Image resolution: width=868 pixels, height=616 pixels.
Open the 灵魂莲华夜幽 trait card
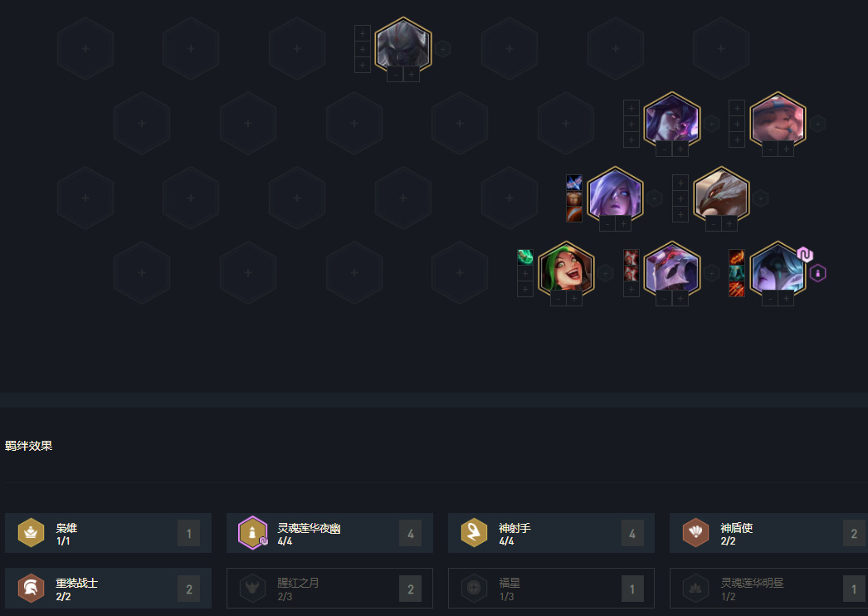(329, 533)
